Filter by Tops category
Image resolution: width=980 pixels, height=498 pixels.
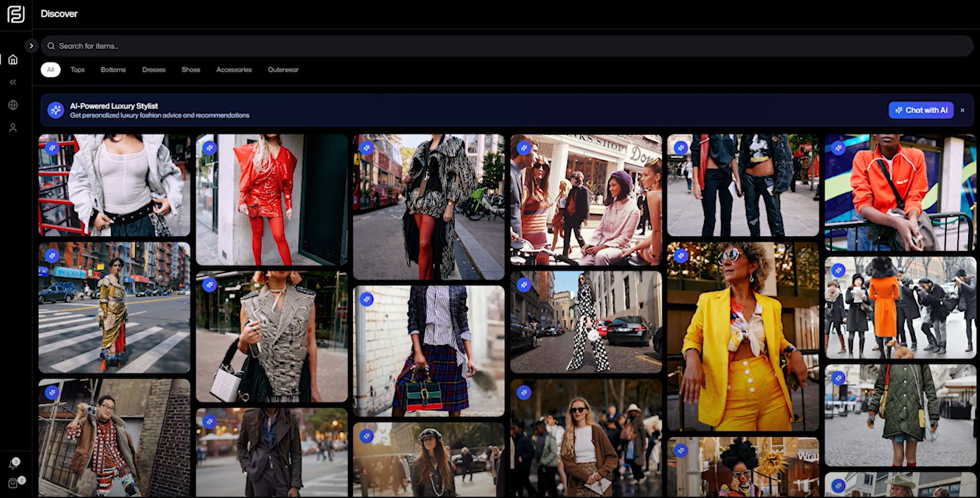[x=77, y=70]
